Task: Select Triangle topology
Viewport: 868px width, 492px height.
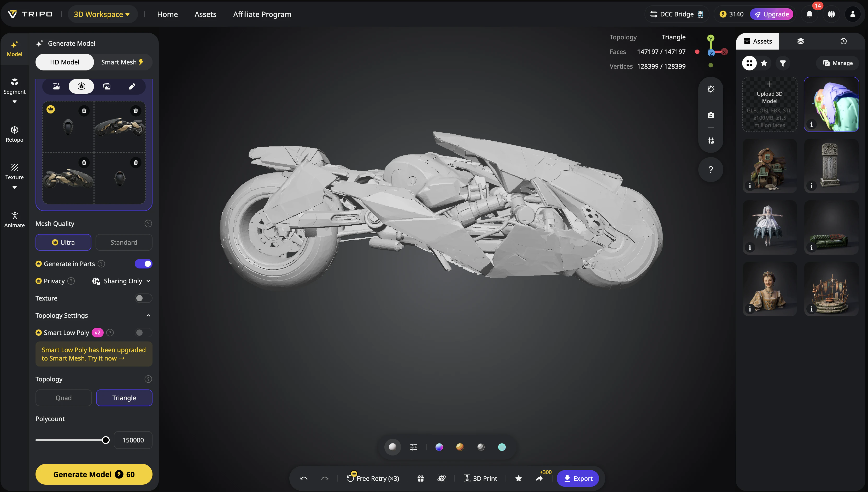Action: pos(124,398)
